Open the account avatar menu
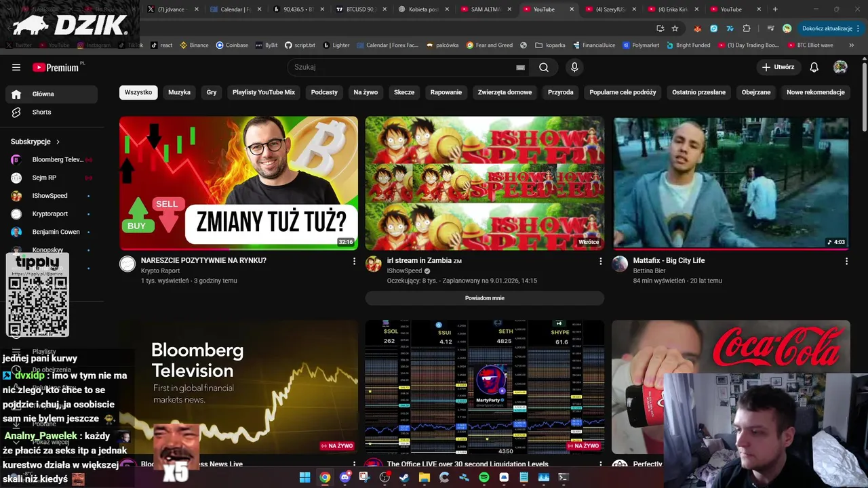Screen dimensions: 868x488 (840, 67)
